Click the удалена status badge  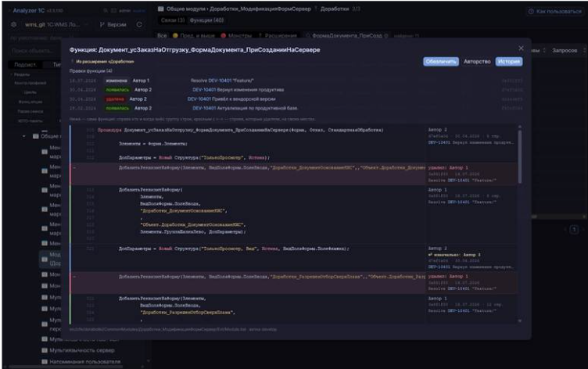click(115, 99)
